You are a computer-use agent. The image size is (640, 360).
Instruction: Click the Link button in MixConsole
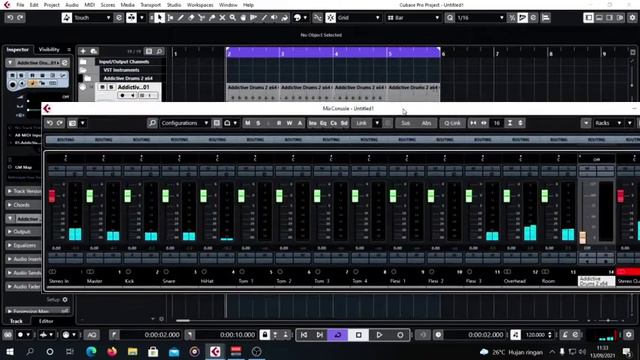[x=361, y=123]
